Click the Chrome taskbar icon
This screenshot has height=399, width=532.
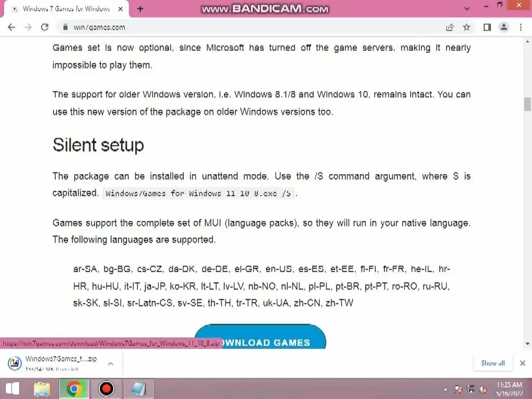(74, 389)
